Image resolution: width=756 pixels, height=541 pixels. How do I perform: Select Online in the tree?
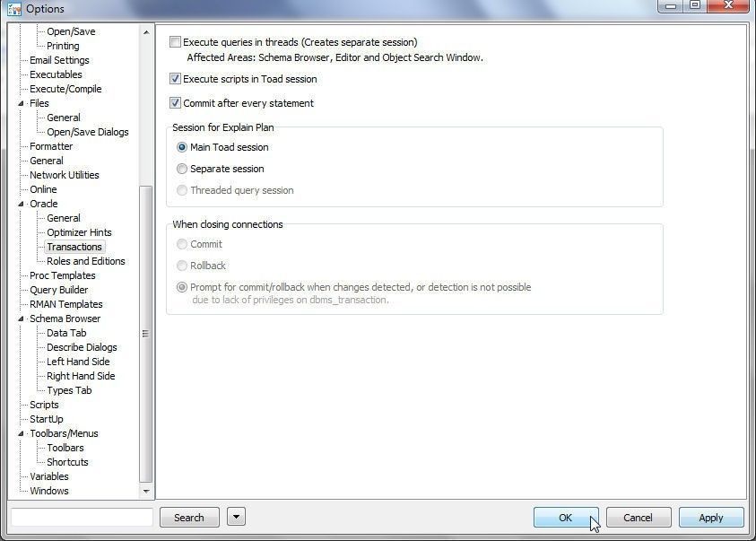(x=43, y=189)
